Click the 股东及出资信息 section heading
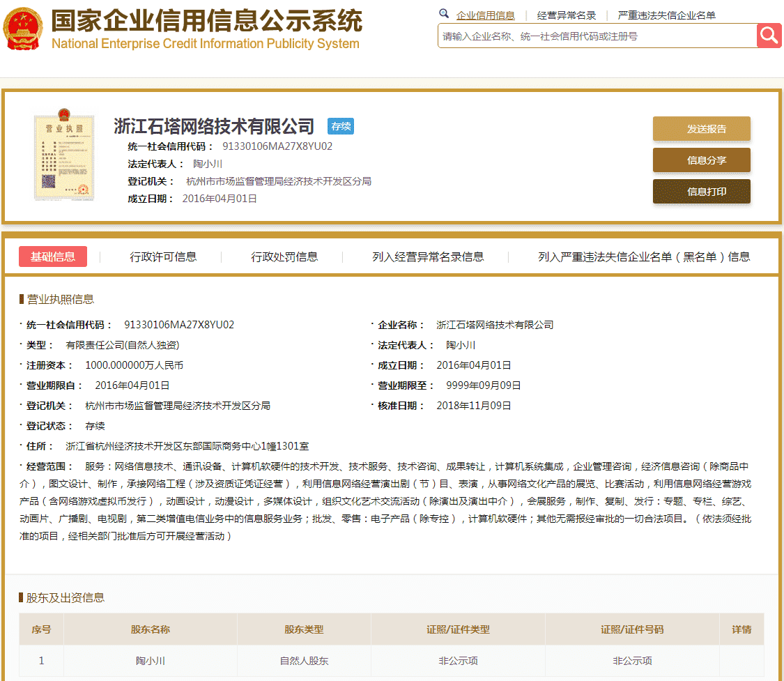This screenshot has height=681, width=784. [x=65, y=597]
